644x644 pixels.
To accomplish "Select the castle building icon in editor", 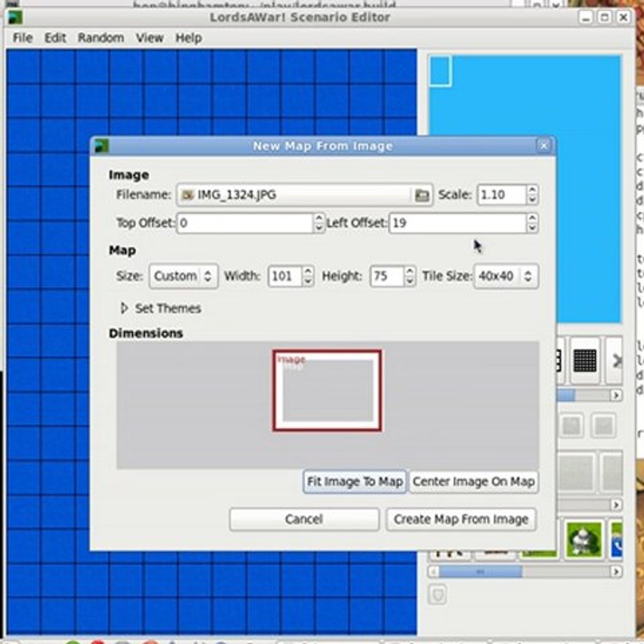I will (x=584, y=539).
